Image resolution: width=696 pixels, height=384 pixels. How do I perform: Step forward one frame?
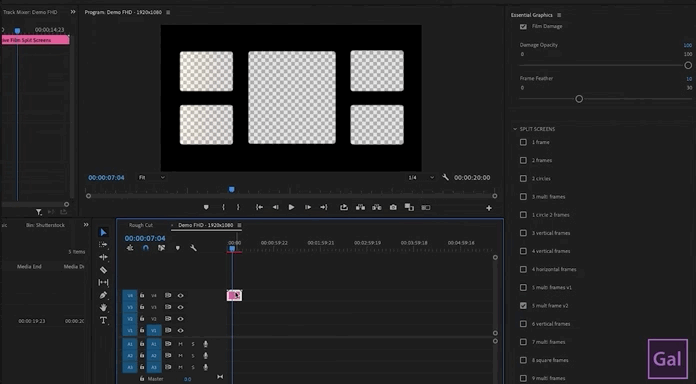point(308,207)
